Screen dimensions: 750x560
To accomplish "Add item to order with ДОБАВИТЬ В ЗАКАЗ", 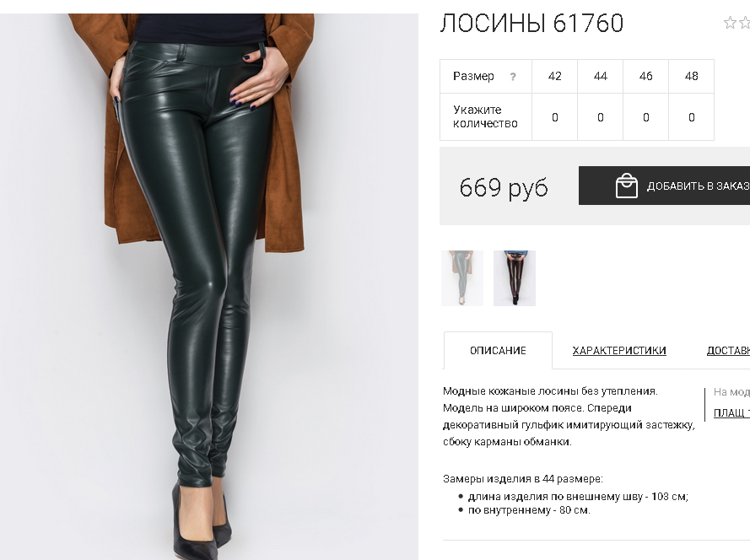I will pos(665,186).
